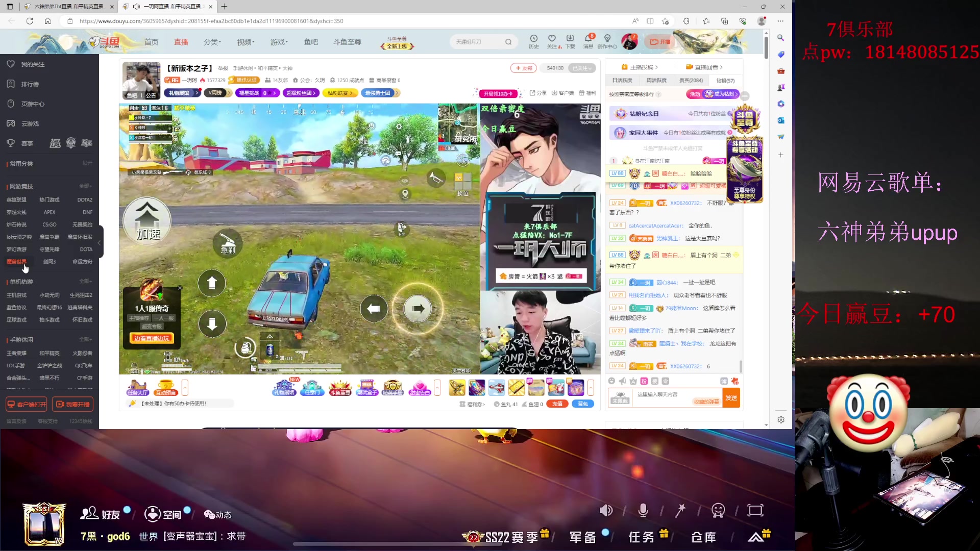
Task: Click the speaker volume icon in game bar
Action: click(606, 510)
